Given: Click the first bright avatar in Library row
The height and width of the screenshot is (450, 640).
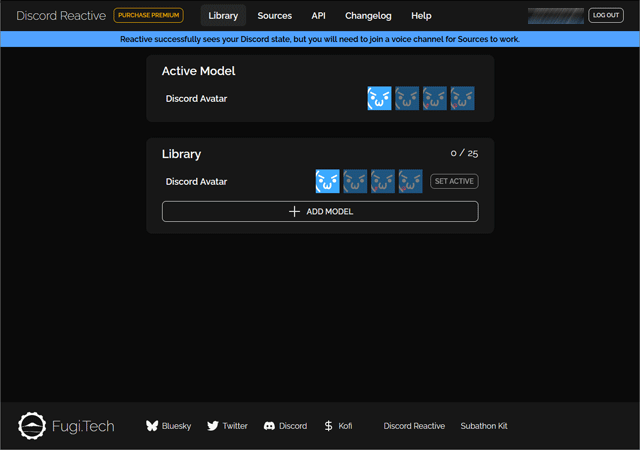Looking at the screenshot, I should (327, 181).
